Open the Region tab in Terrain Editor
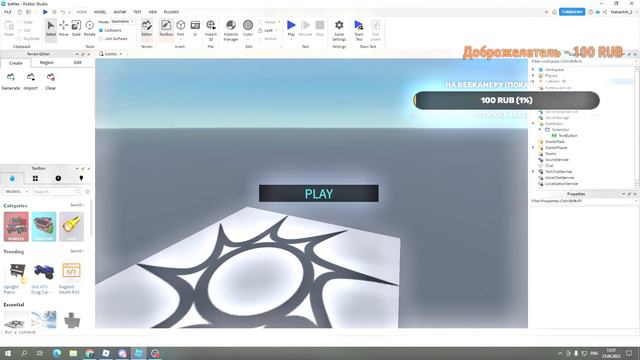Screen dimensions: 640x360 click(x=47, y=62)
